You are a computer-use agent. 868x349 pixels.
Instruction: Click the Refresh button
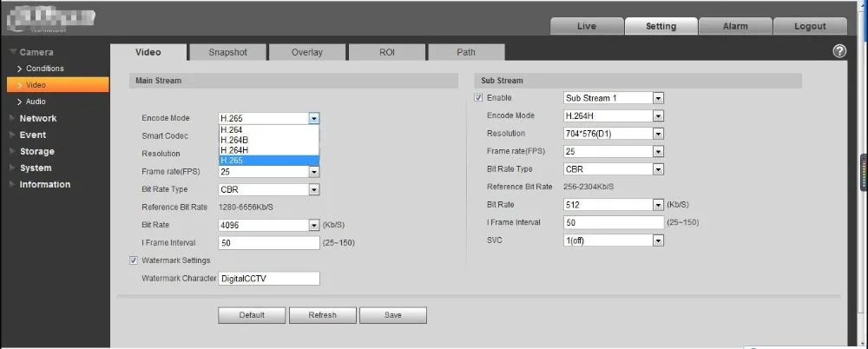(322, 314)
